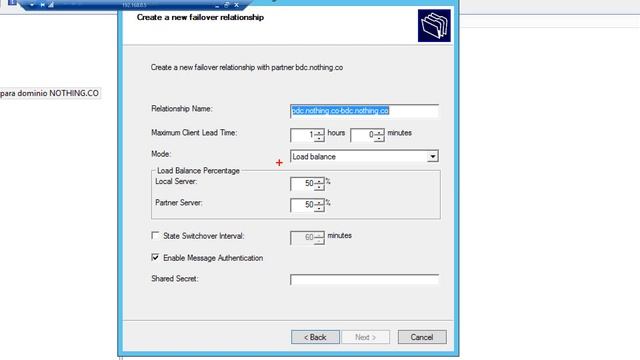Enable State Switchover Interval checkbox

click(x=155, y=236)
